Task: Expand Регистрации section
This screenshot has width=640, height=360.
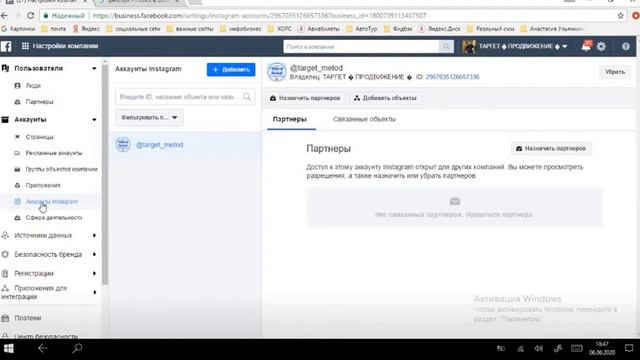Action: [x=94, y=273]
